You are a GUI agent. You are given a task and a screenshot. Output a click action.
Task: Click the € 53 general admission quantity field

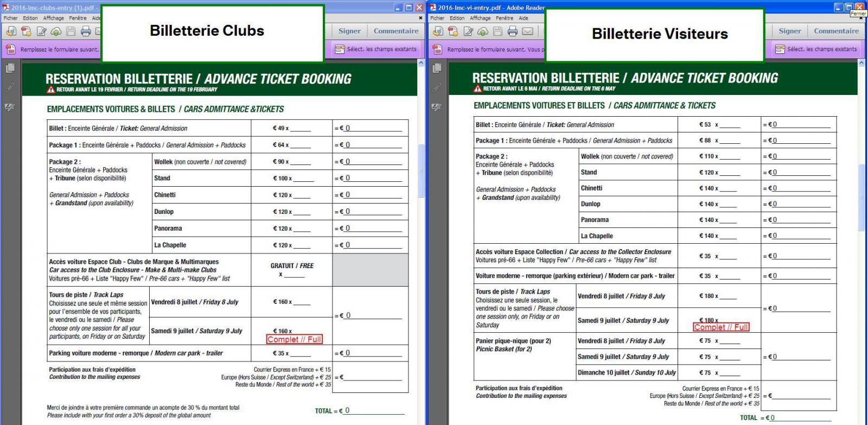[730, 124]
